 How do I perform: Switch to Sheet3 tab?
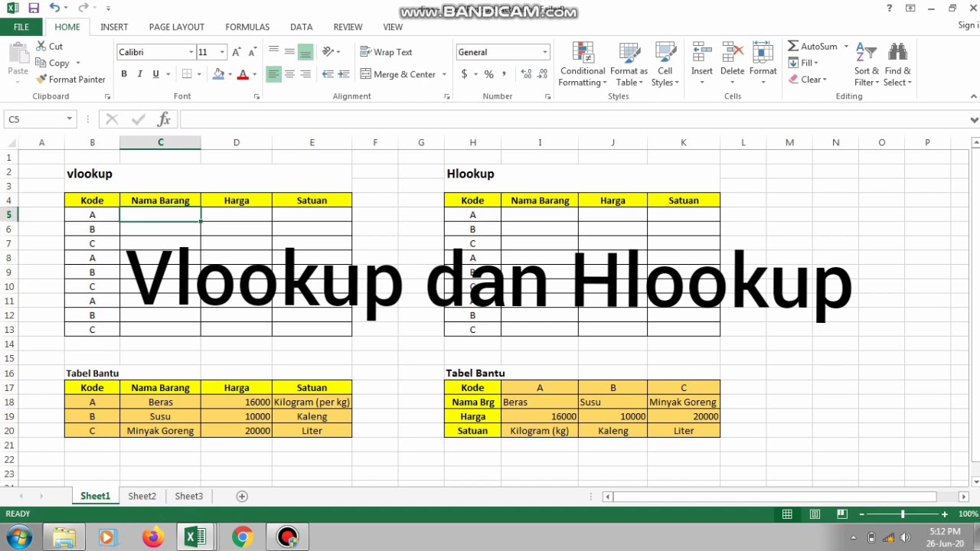click(x=189, y=496)
